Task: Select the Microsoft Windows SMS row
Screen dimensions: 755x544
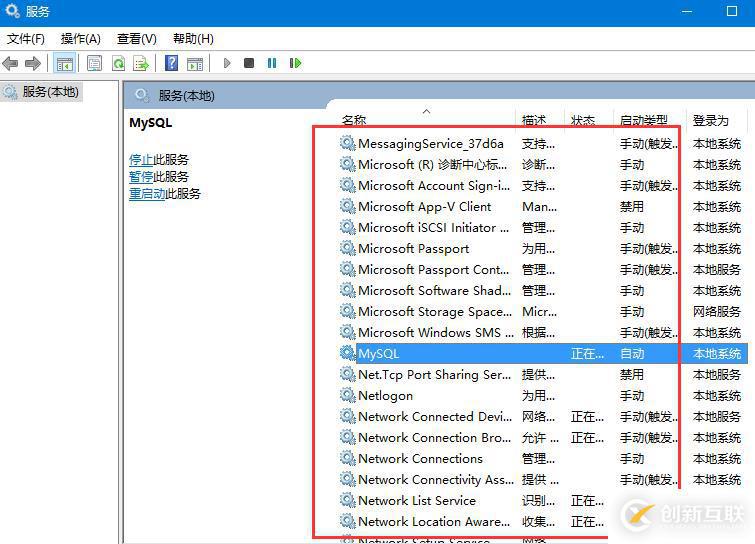Action: pyautogui.click(x=543, y=332)
